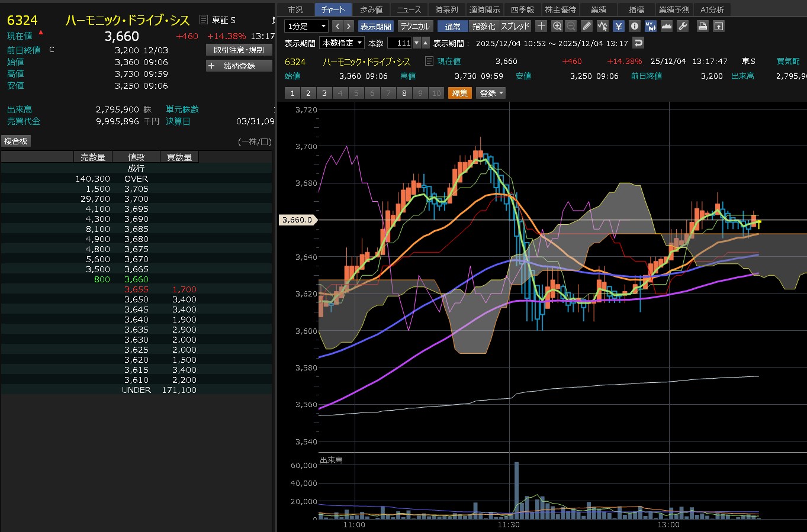Open the 1分足 timeframe dropdown
This screenshot has height=532, width=807.
(306, 26)
